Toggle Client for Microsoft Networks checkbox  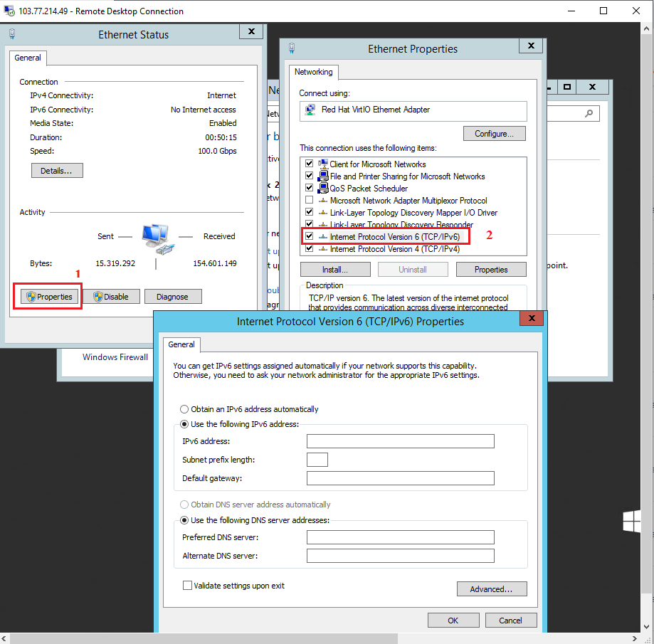click(x=309, y=164)
